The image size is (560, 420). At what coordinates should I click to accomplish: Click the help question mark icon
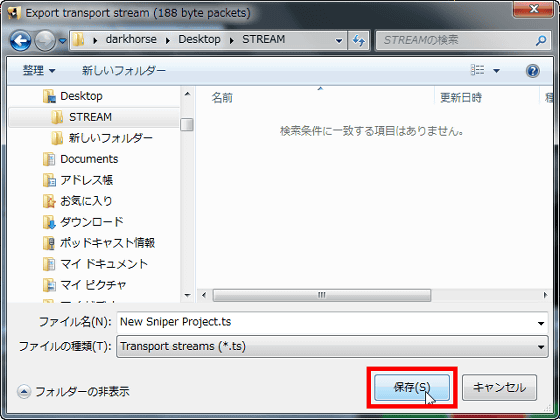pyautogui.click(x=532, y=71)
